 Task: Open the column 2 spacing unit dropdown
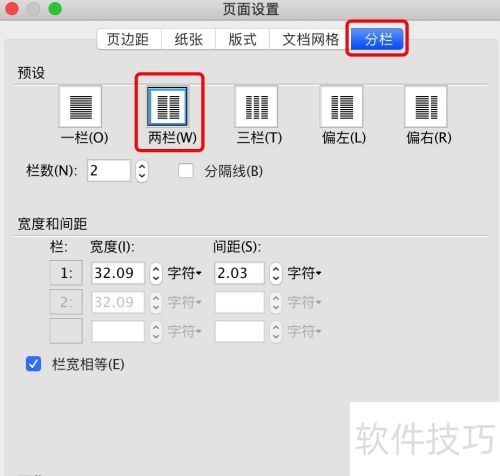[304, 302]
